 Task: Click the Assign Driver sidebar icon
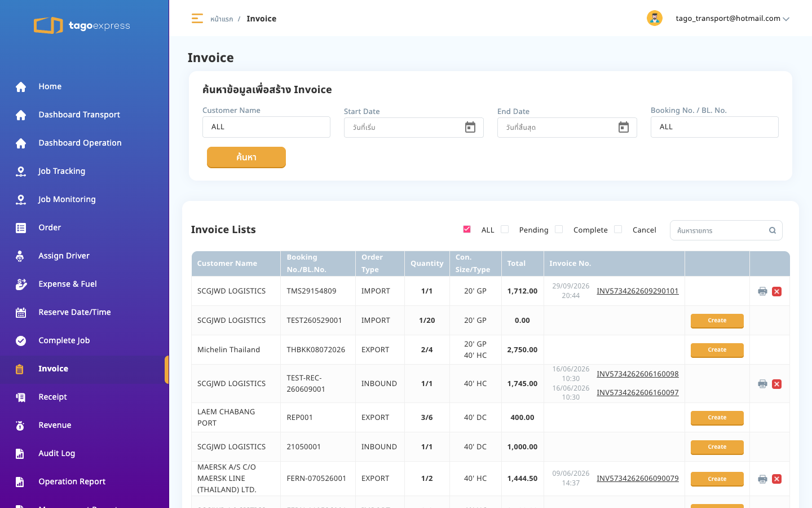pyautogui.click(x=20, y=256)
